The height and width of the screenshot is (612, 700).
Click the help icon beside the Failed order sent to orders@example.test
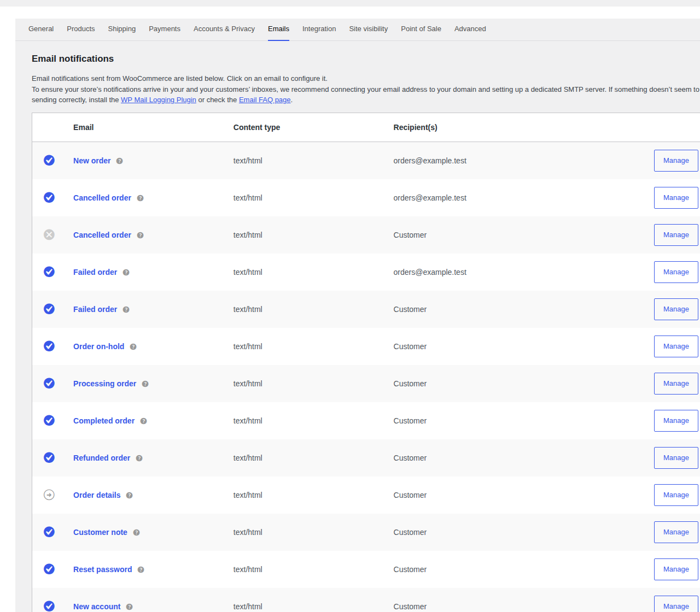pos(126,273)
